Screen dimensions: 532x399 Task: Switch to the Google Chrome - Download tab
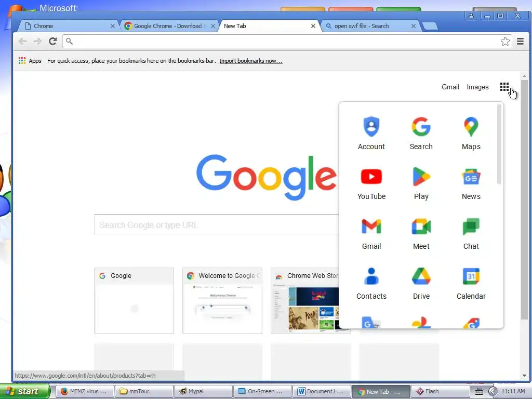[168, 26]
